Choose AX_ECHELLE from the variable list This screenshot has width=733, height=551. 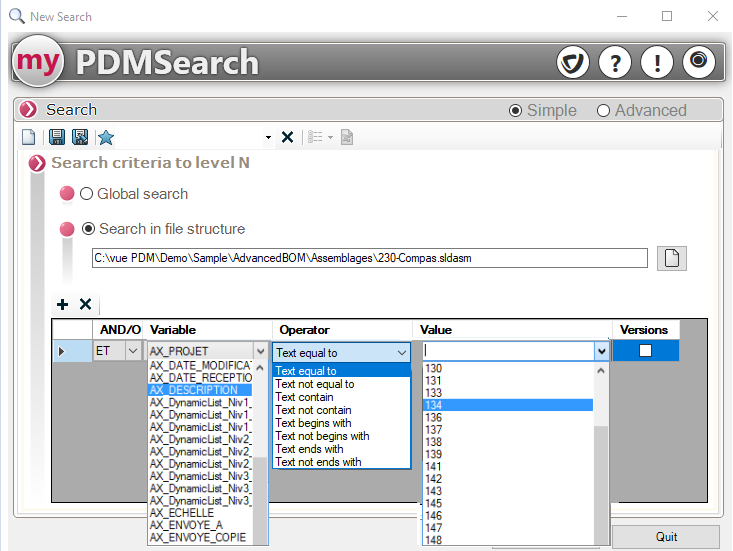click(179, 513)
